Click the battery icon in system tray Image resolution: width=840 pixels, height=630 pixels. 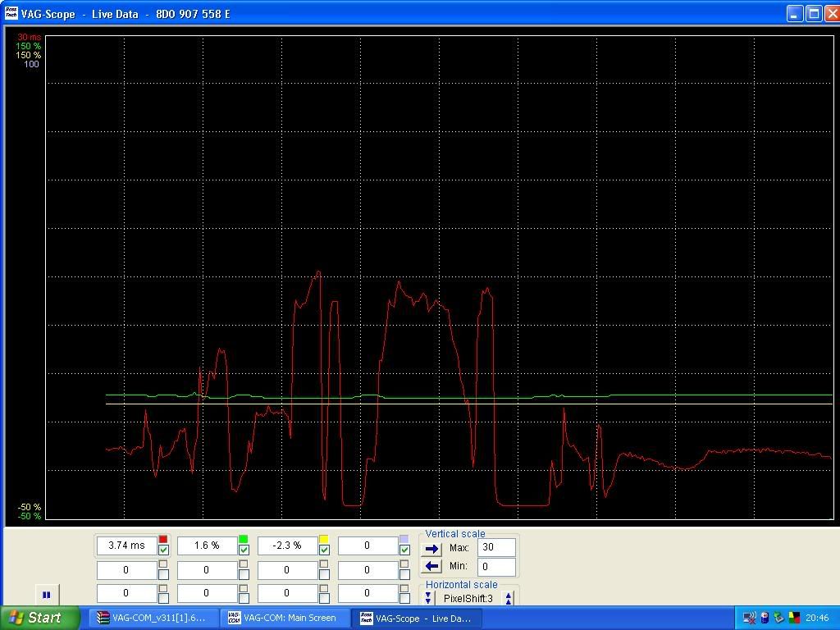(765, 618)
